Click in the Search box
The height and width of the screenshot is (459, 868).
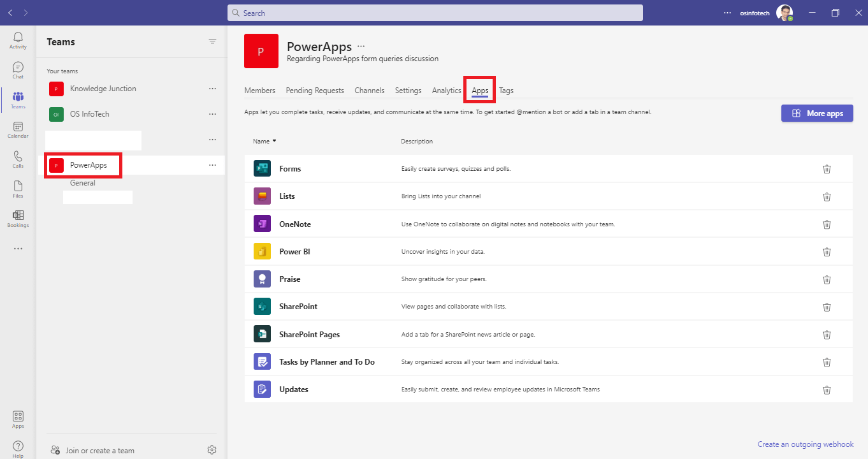[x=435, y=13]
